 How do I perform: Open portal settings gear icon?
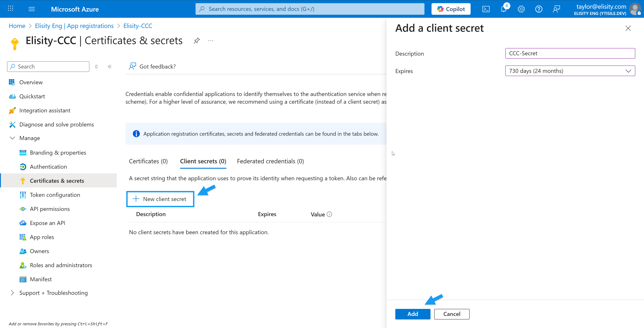click(521, 9)
